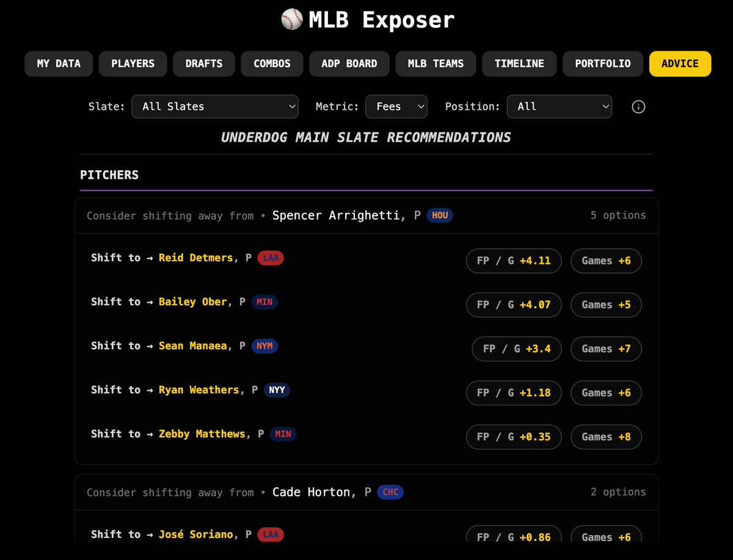Collapse the Spencer Arrighetti recommendation card header
Screen dimensions: 733x560
click(x=366, y=216)
